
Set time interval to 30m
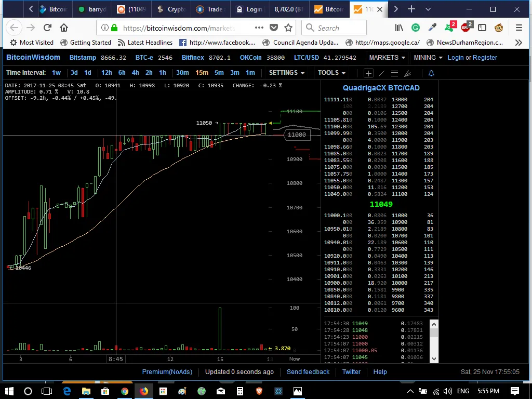coord(182,73)
